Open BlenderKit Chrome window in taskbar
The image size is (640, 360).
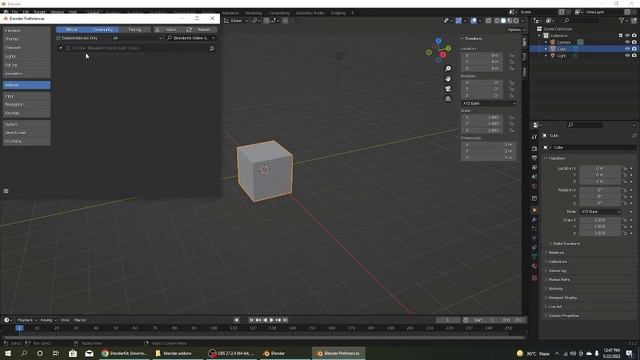(x=124, y=353)
